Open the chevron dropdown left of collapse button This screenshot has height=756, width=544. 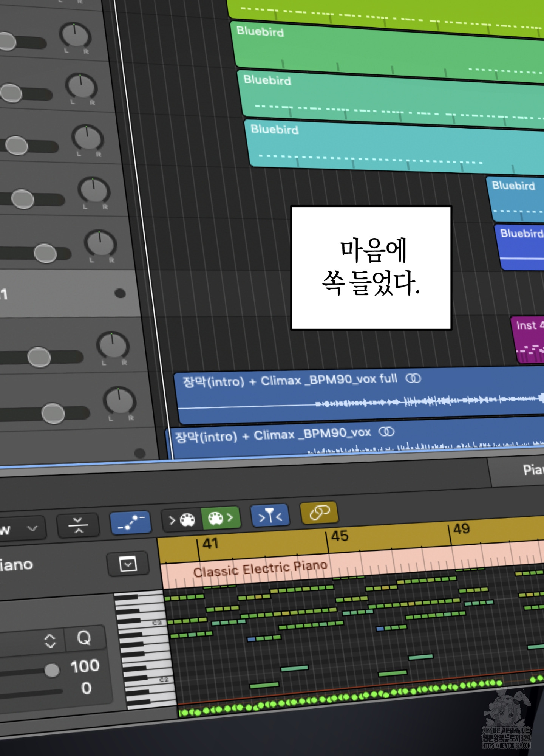click(32, 528)
